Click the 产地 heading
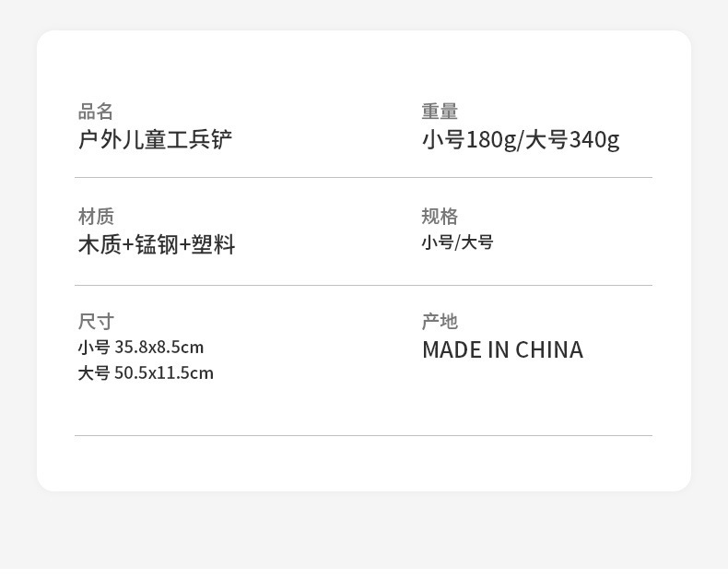This screenshot has height=579, width=728. 440,322
